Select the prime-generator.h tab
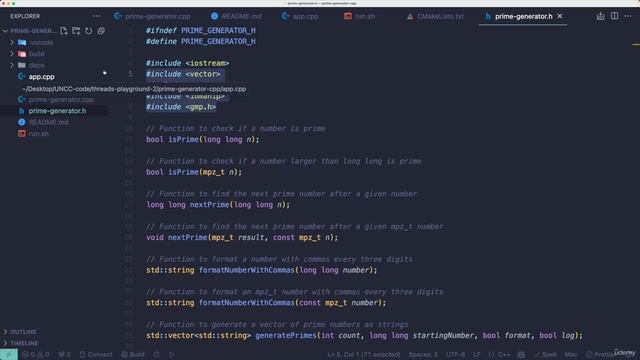Viewport: 640px width, 360px height. point(523,16)
